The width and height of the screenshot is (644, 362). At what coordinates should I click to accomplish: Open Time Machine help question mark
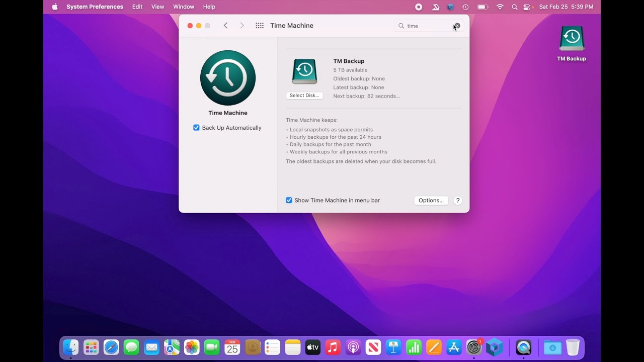pyautogui.click(x=458, y=200)
